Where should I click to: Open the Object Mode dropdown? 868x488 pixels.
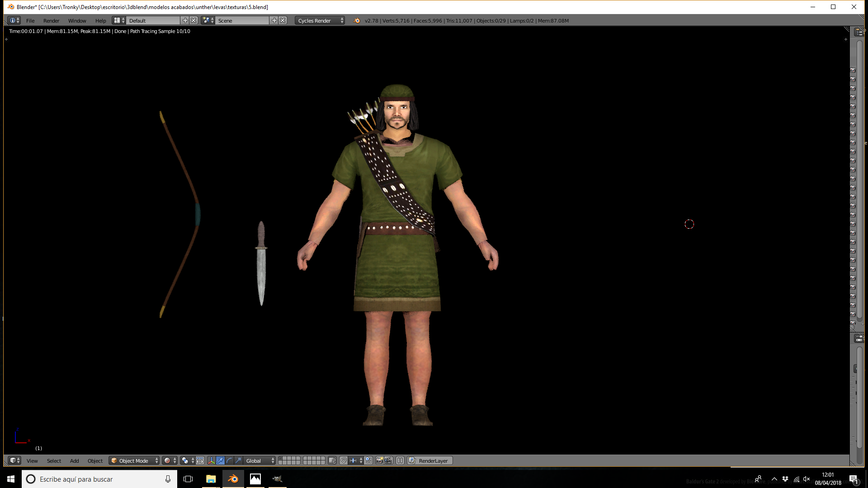coord(134,460)
